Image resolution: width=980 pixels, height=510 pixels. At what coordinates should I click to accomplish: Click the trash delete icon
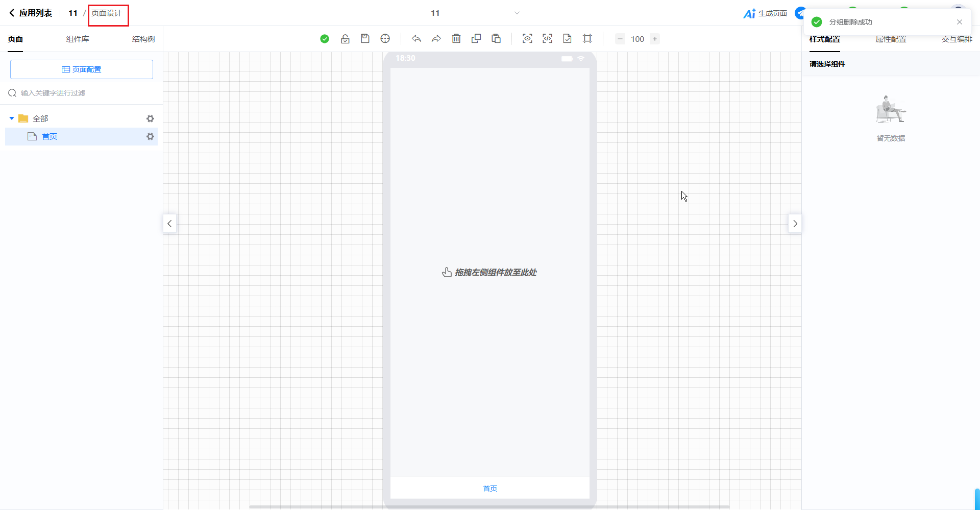pyautogui.click(x=456, y=39)
